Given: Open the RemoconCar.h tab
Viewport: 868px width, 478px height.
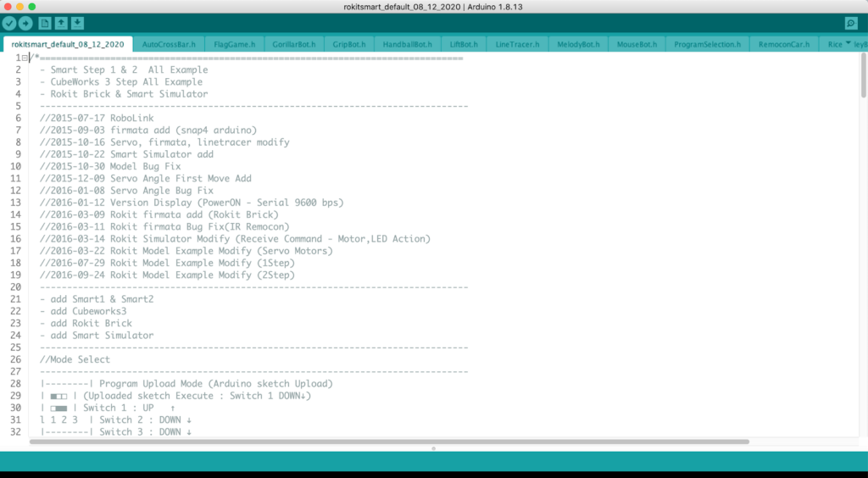Looking at the screenshot, I should click(x=783, y=44).
